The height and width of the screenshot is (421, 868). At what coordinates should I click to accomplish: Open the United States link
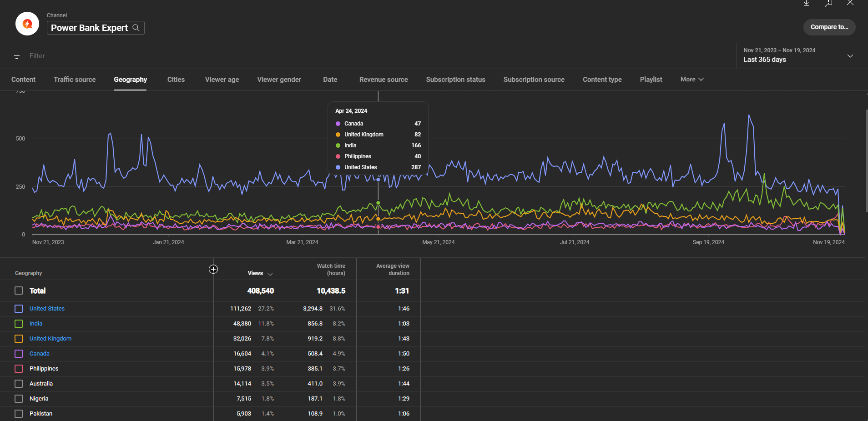click(47, 309)
